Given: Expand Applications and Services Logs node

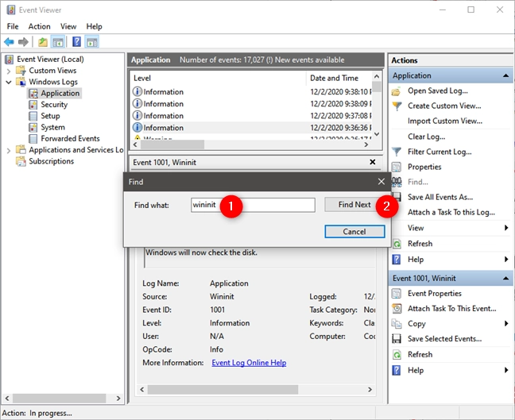Looking at the screenshot, I should [x=9, y=151].
